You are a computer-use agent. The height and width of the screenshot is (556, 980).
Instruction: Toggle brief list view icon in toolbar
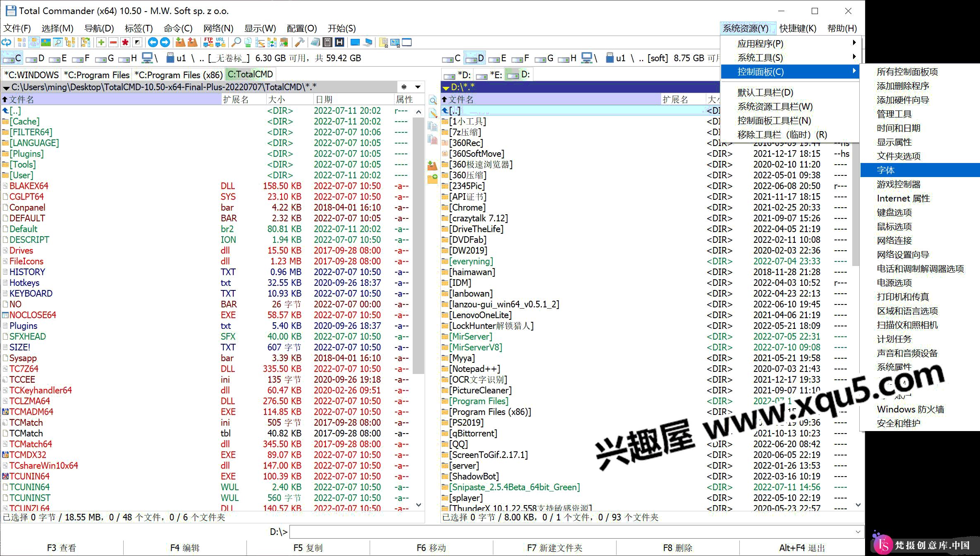point(22,42)
